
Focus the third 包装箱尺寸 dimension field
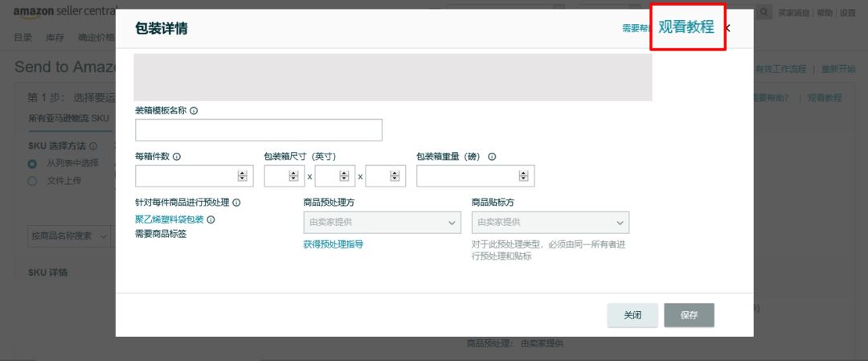[x=385, y=176]
